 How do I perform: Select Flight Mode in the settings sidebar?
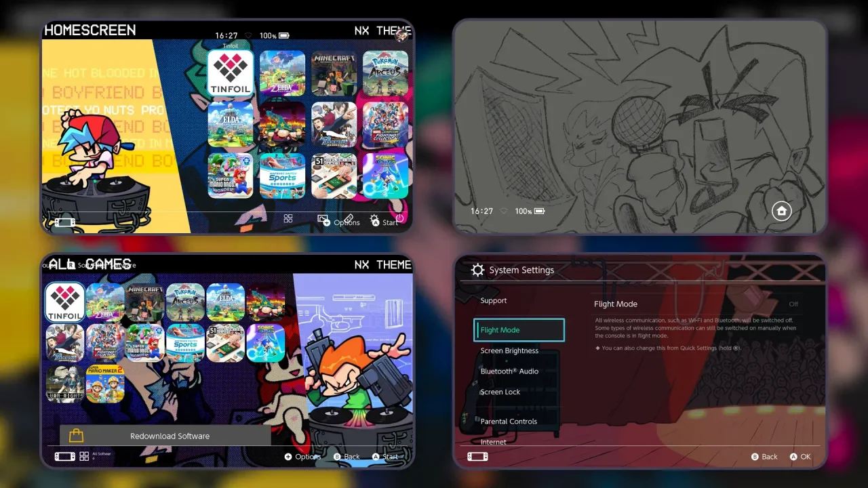(x=519, y=330)
